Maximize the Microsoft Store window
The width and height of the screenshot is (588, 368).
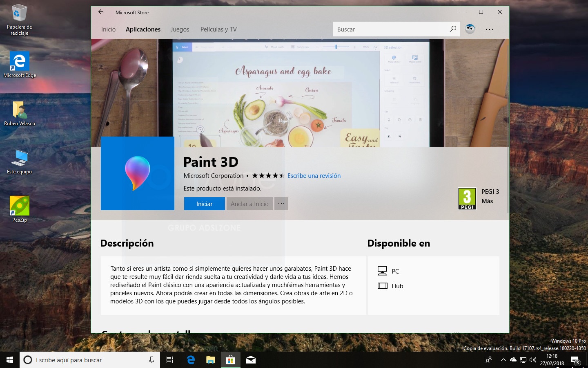click(481, 12)
